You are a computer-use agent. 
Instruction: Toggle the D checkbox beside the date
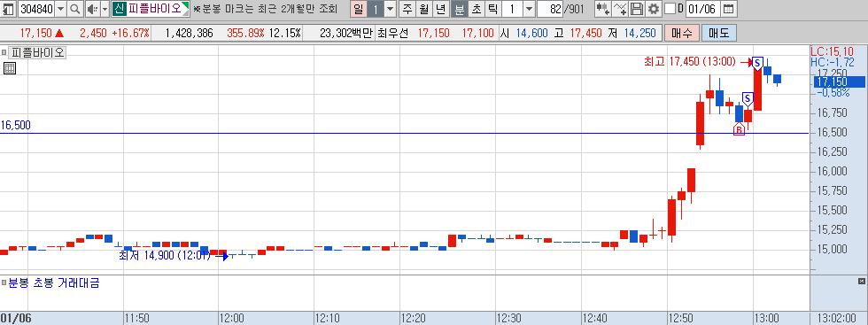click(x=670, y=9)
